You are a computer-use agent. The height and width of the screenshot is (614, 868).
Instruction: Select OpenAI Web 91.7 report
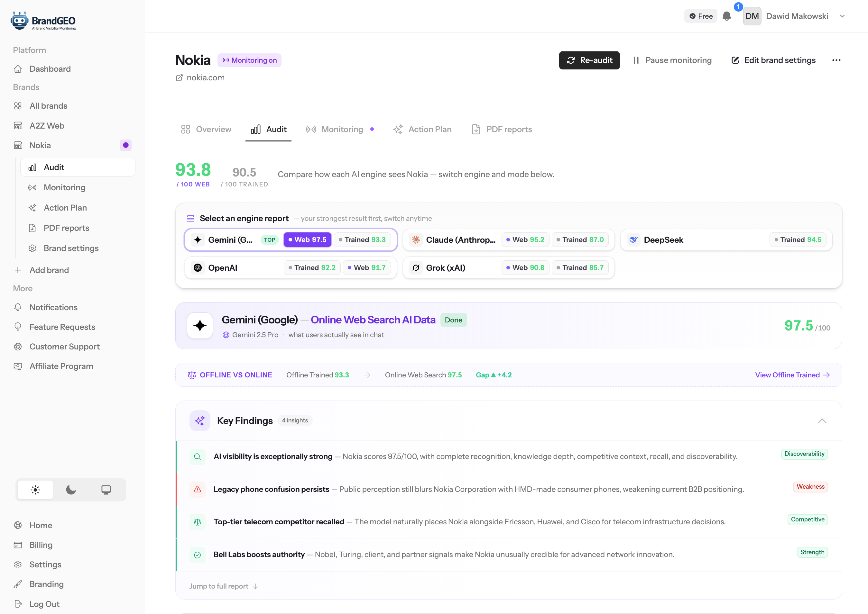(367, 268)
